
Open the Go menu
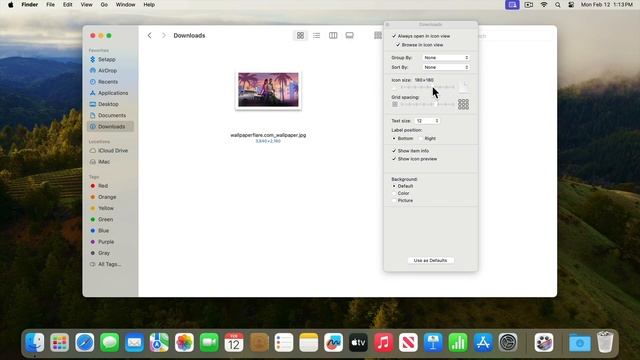(x=104, y=5)
